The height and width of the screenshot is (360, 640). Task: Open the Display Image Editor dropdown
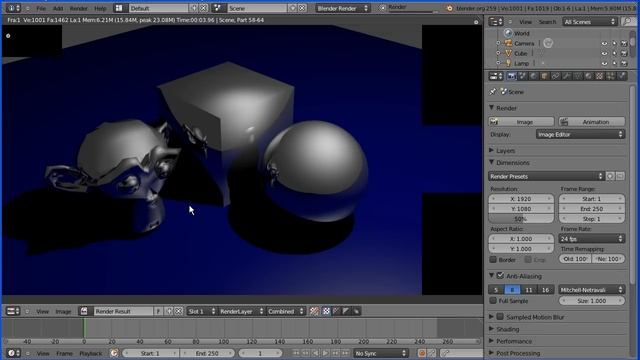pyautogui.click(x=580, y=134)
